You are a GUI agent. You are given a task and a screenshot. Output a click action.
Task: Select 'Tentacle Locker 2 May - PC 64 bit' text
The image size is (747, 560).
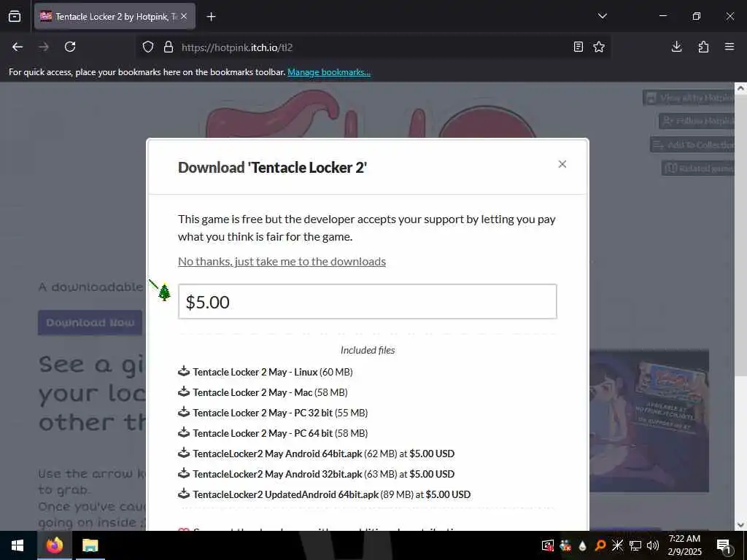263,433
